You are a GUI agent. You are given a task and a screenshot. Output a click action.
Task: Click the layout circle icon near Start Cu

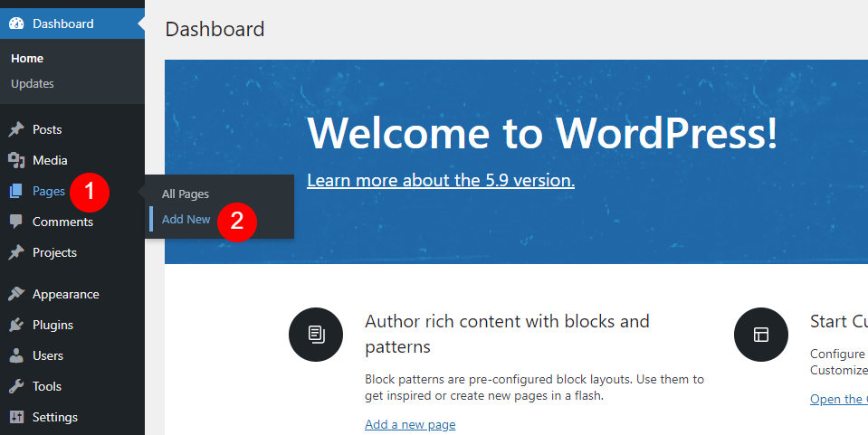click(760, 335)
